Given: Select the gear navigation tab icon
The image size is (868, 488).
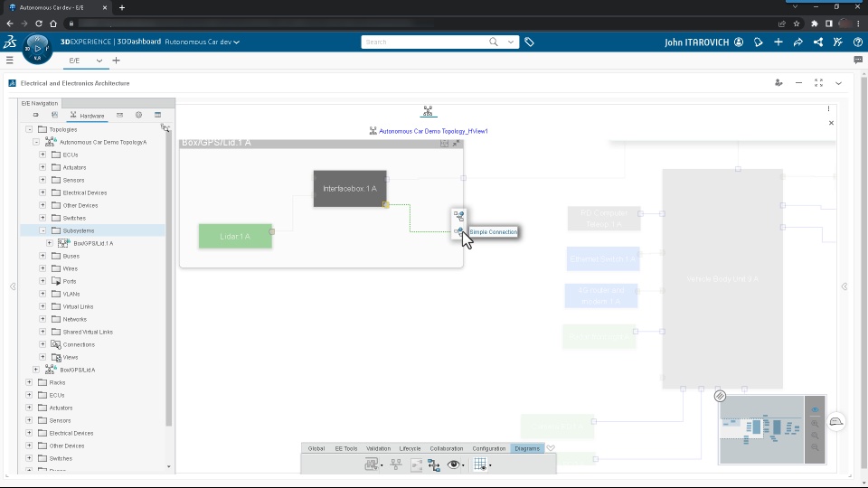Looking at the screenshot, I should pyautogui.click(x=138, y=115).
